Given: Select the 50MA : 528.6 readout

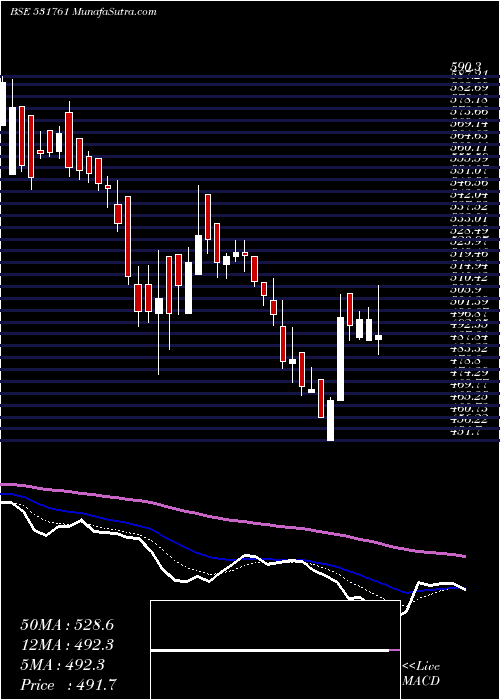Looking at the screenshot, I should (67, 625).
